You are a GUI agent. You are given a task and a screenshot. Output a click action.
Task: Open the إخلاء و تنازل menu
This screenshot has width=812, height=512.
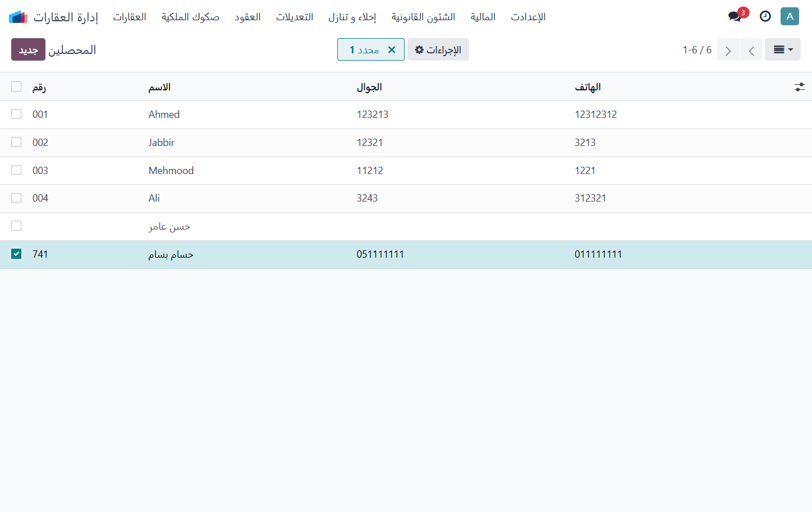(x=352, y=17)
